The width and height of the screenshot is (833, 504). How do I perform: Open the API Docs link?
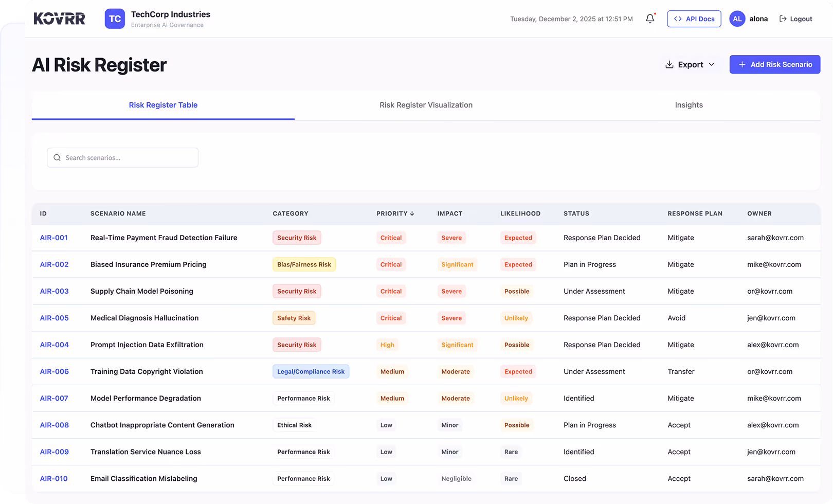(x=694, y=19)
